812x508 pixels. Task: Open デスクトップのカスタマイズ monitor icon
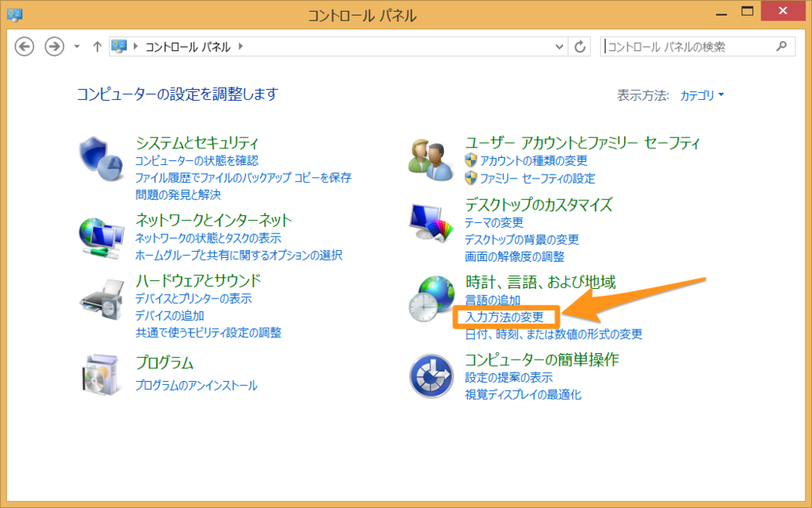(x=429, y=222)
